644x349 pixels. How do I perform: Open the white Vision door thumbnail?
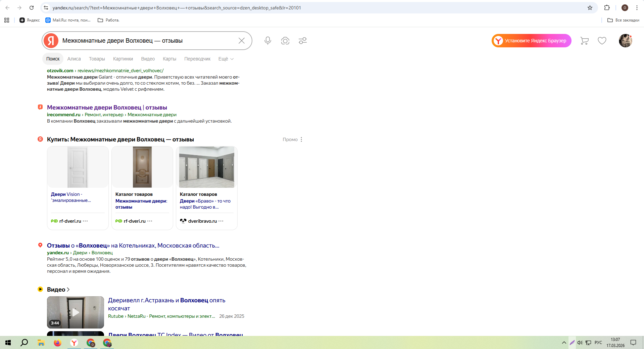[x=78, y=167]
